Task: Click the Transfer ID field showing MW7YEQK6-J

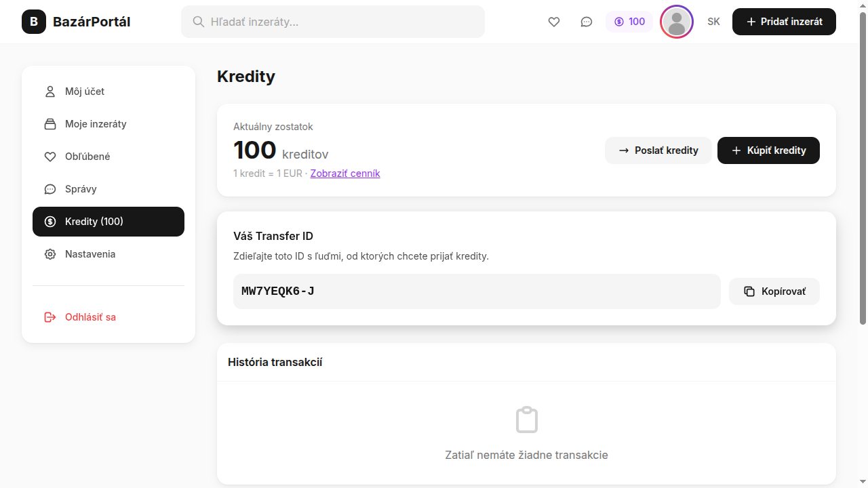Action: pos(476,291)
